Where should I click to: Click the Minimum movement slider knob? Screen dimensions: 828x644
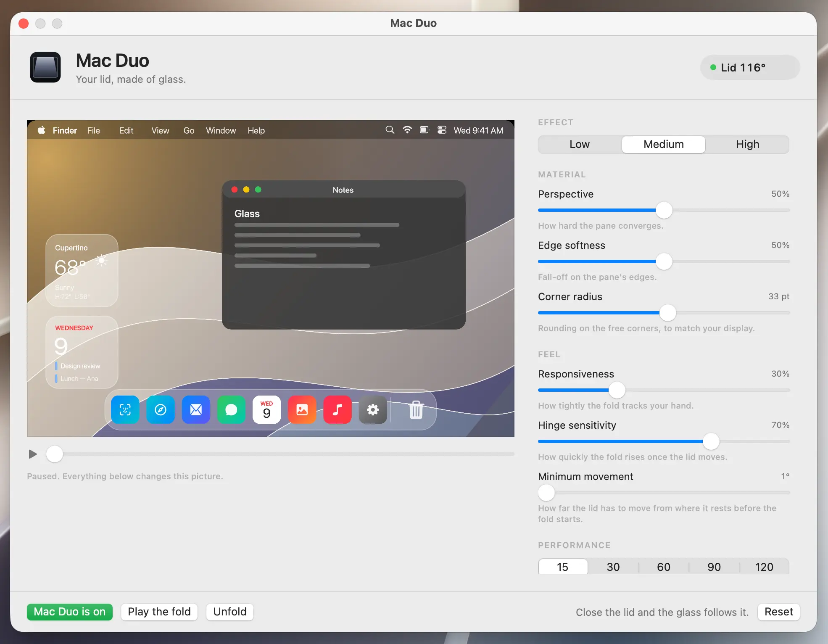pyautogui.click(x=546, y=493)
